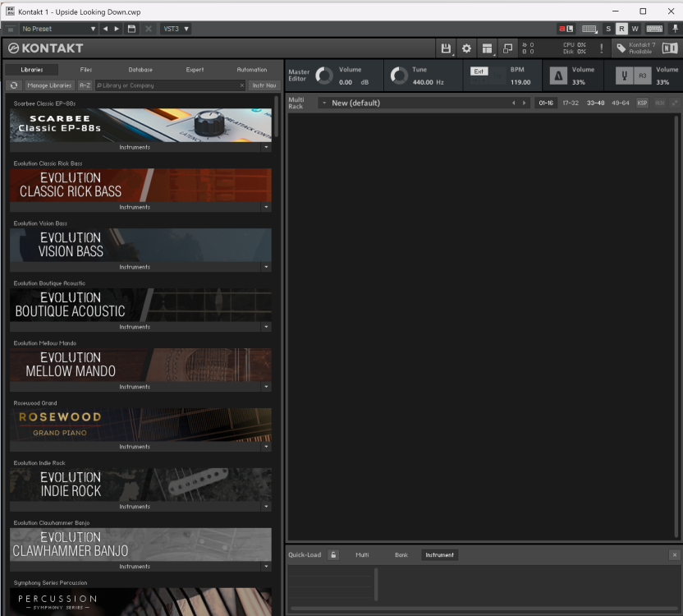
Task: Open Kontakt options via gear icon
Action: coord(466,48)
